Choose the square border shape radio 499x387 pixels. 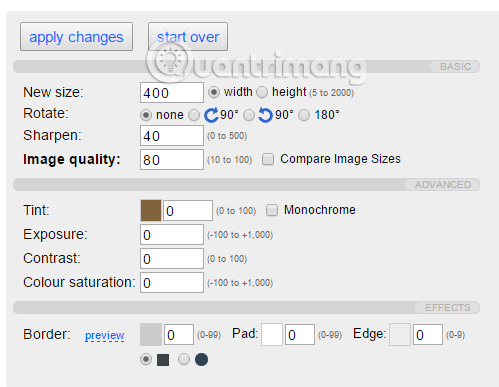[x=146, y=359]
